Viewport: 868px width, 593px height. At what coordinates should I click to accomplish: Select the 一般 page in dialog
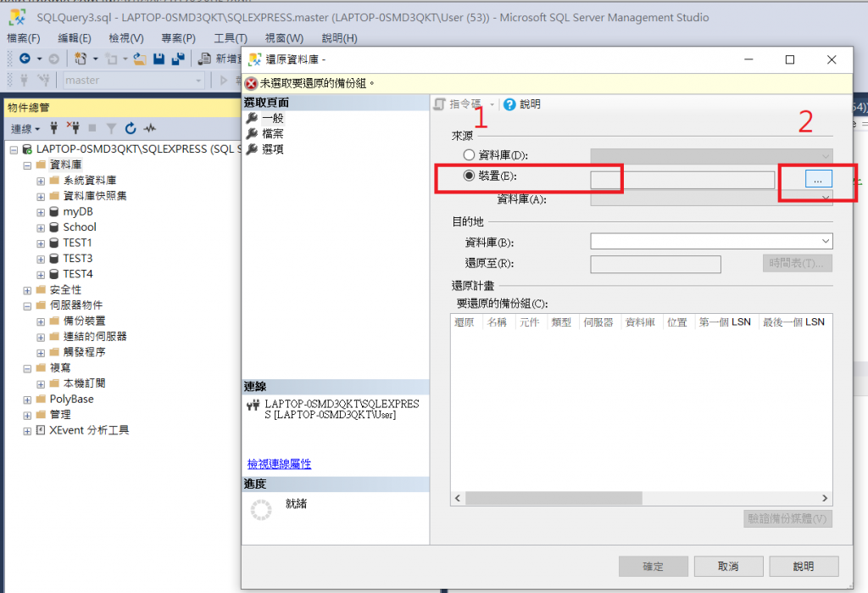tap(272, 118)
